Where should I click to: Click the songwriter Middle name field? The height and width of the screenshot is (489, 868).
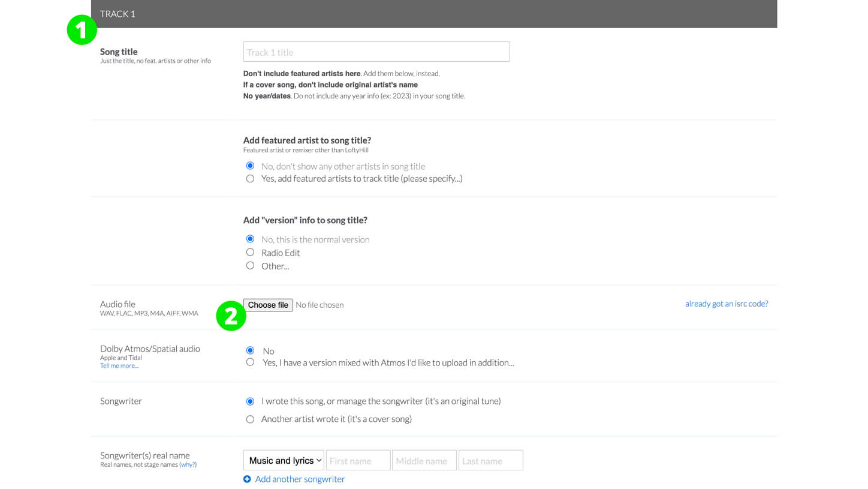424,460
